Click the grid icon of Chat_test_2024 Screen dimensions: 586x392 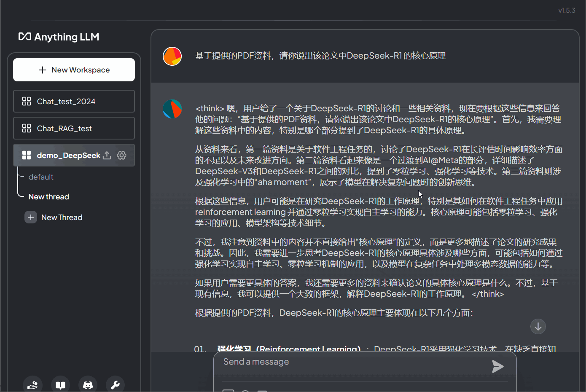click(x=27, y=101)
